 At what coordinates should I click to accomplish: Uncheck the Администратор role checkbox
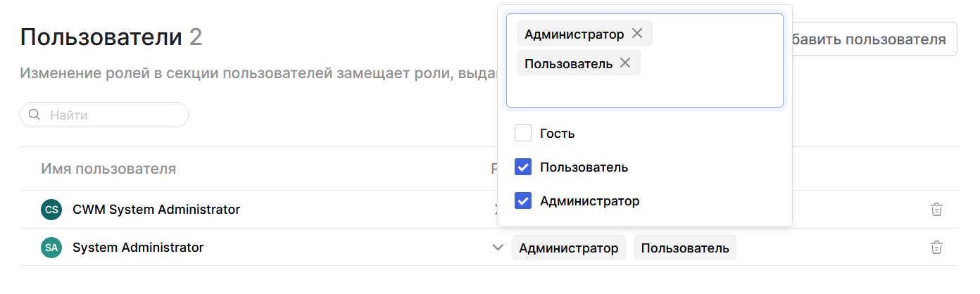(x=523, y=201)
